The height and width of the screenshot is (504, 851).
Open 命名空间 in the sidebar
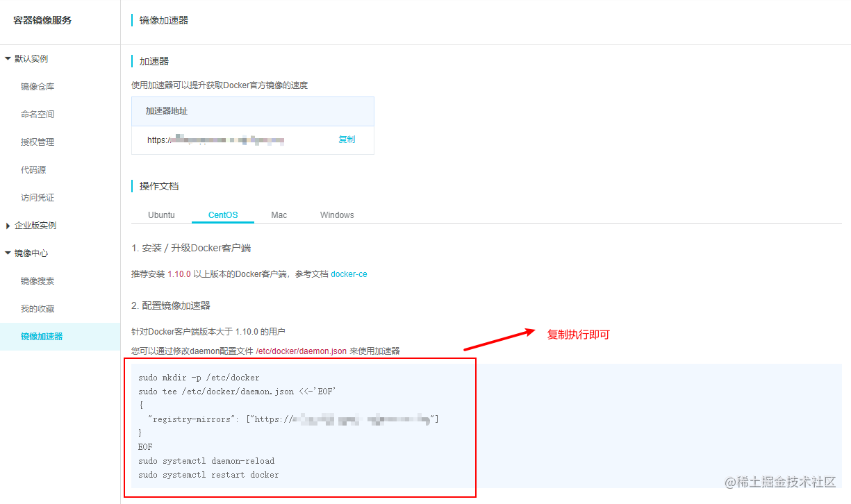coord(38,115)
